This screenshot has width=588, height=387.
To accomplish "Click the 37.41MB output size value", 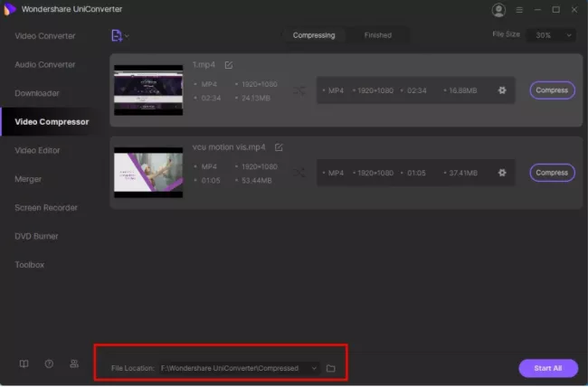I will coord(463,173).
